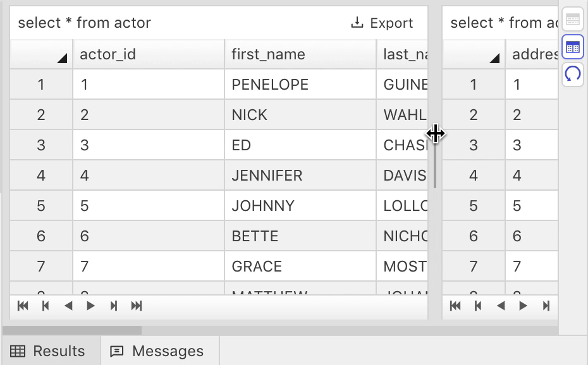Viewport: 588px width, 365px height.
Task: Jump to last page of actor results
Action: point(137,306)
